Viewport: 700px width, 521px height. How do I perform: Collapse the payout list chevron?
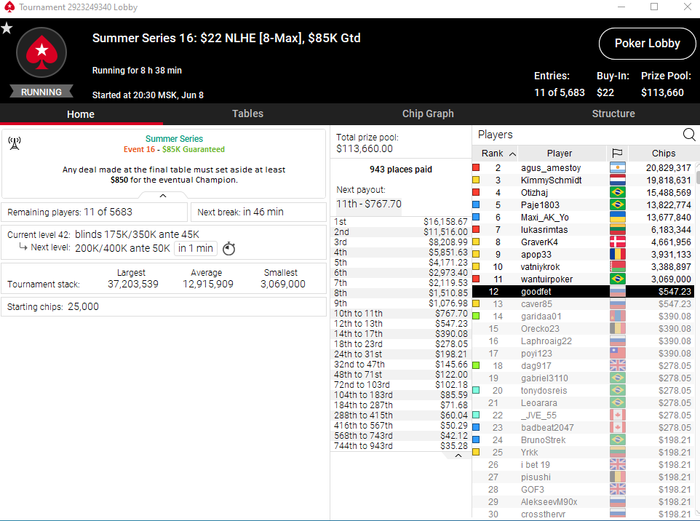pos(458,455)
